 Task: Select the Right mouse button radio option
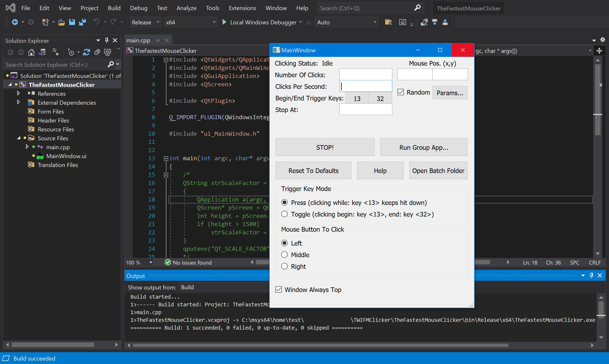[284, 266]
